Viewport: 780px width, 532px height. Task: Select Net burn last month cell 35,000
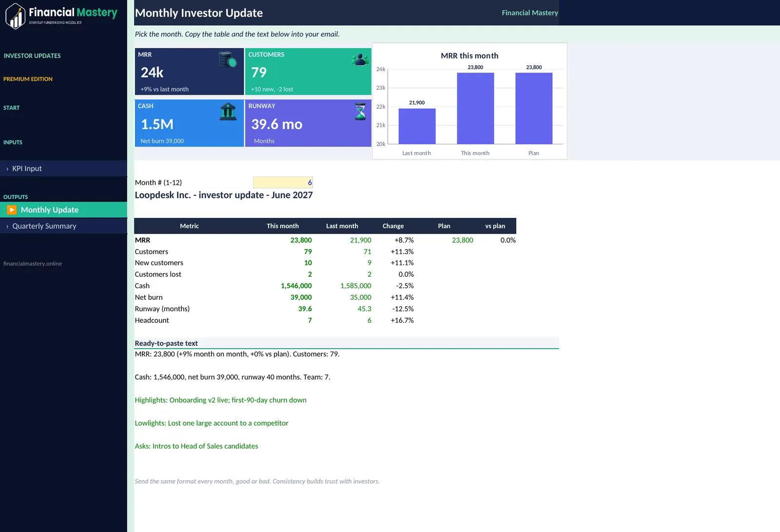(x=361, y=297)
